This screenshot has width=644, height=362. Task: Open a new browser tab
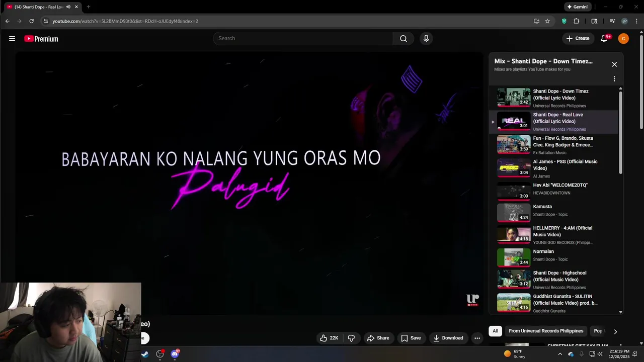(x=89, y=7)
